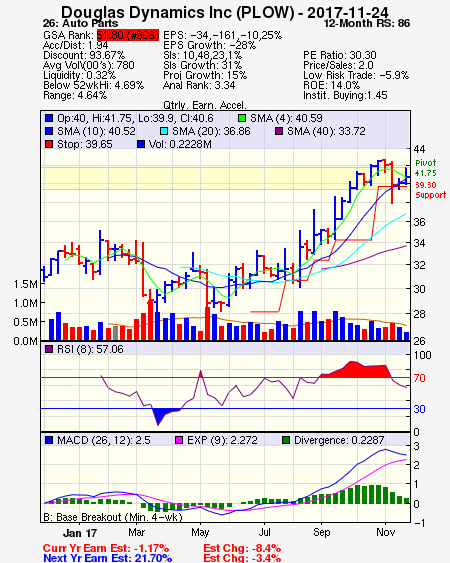Click the cyan SMA (20) legend square
450x563 pixels.
[x=164, y=131]
